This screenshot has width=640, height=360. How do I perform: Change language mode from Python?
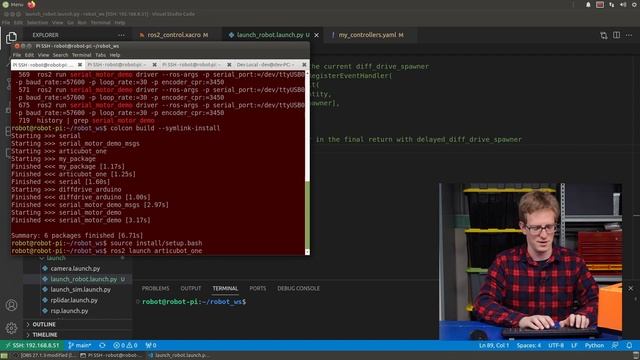(x=594, y=345)
